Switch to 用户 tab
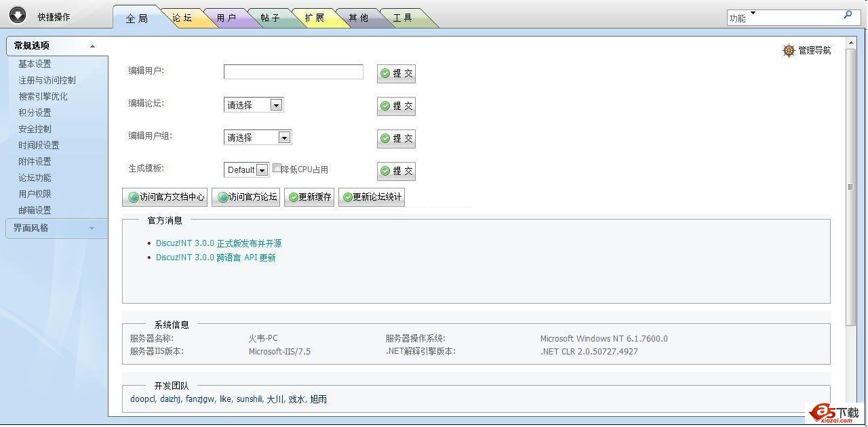The width and height of the screenshot is (868, 427). [226, 18]
